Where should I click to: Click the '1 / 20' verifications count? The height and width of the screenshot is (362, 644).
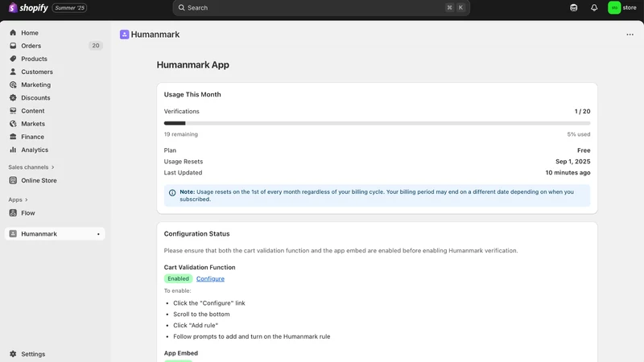coord(582,111)
